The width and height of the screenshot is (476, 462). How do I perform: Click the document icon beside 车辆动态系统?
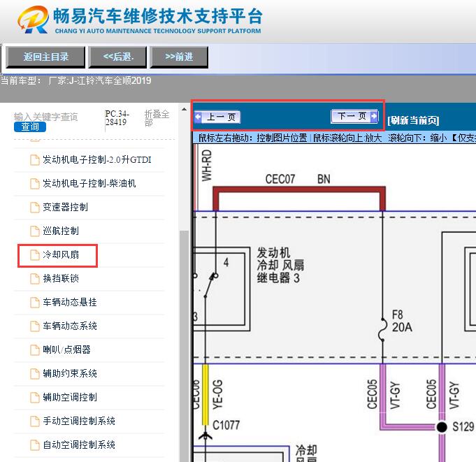coord(35,326)
